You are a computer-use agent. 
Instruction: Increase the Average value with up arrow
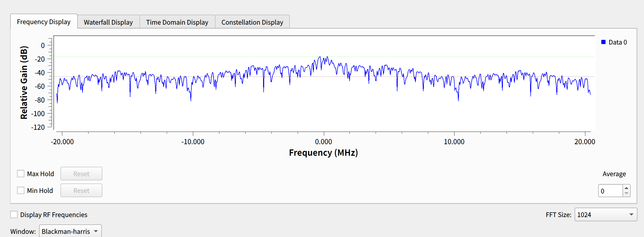(x=626, y=188)
